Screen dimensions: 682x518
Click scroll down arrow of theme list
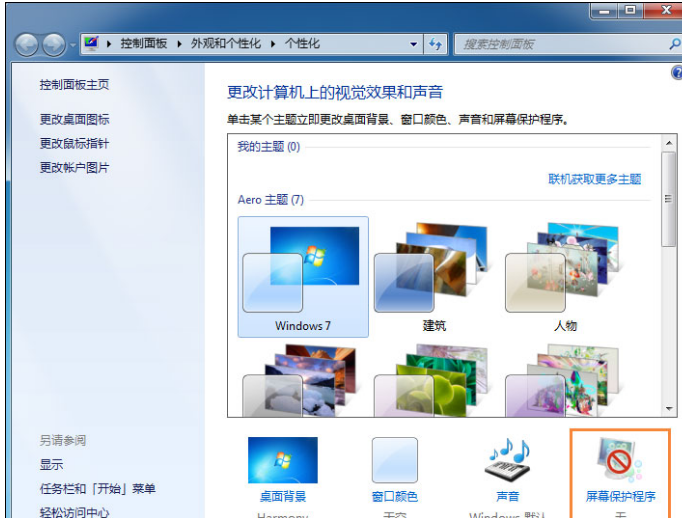[669, 408]
